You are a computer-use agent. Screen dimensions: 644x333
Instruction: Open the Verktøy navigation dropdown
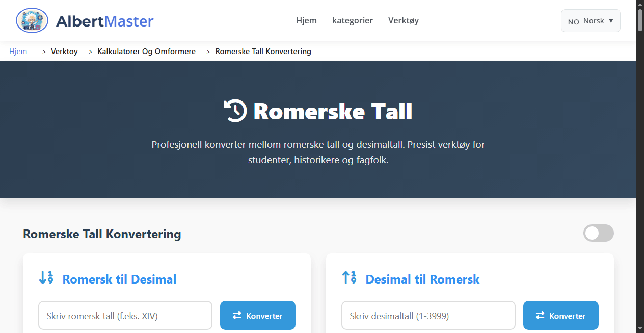click(403, 20)
